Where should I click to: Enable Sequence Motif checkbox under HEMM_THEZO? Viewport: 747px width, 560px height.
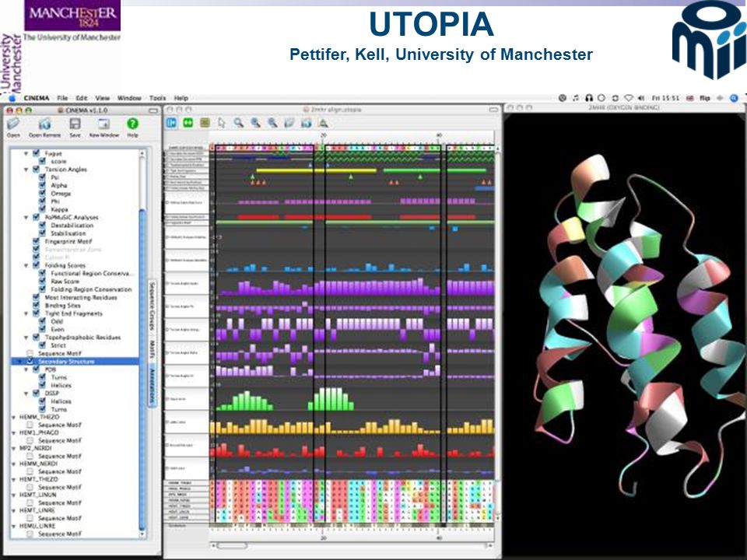pyautogui.click(x=30, y=425)
